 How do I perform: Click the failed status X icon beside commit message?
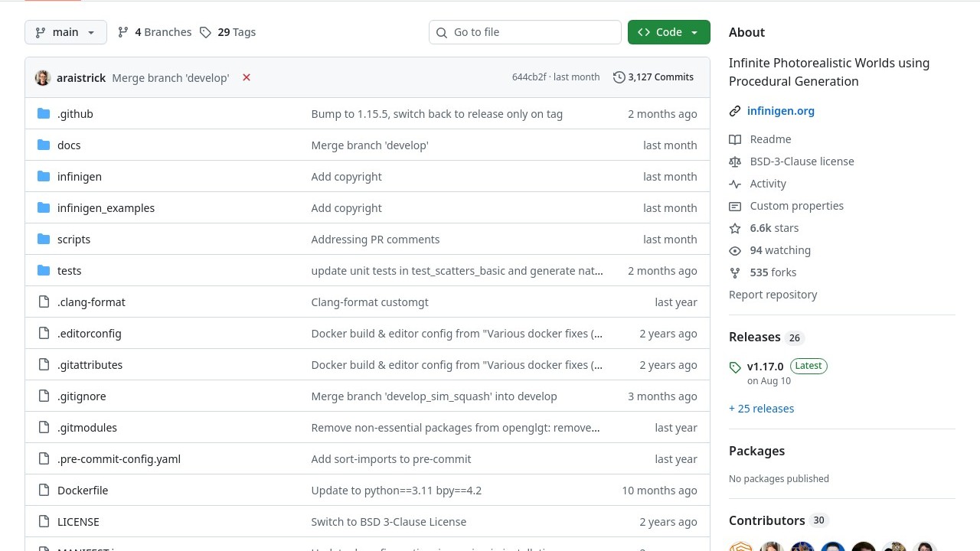[x=247, y=77]
